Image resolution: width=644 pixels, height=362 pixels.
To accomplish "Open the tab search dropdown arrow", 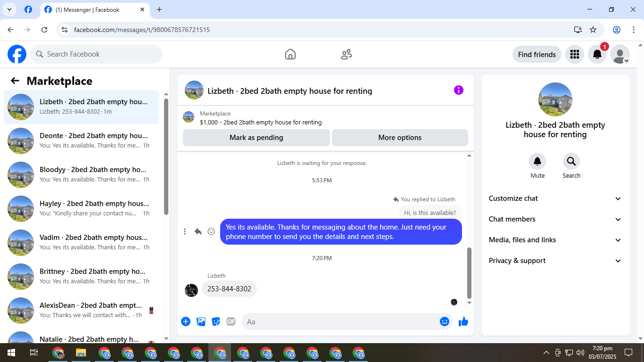I will click(9, 9).
